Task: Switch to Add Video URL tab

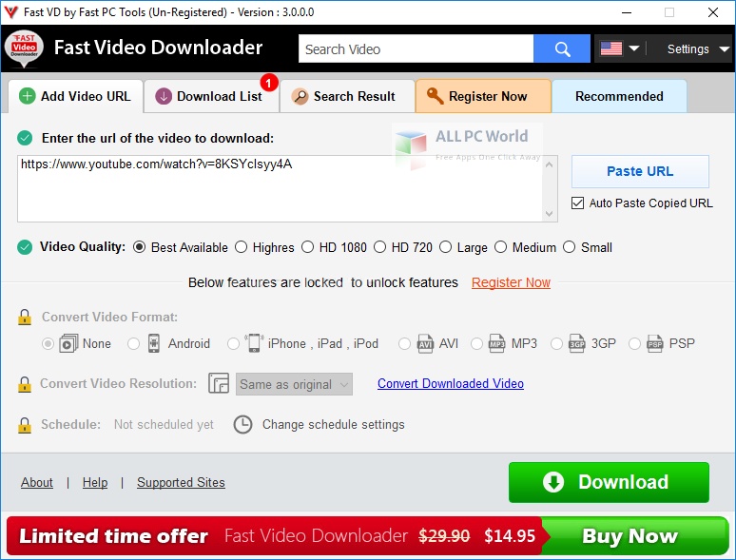Action: 75,96
